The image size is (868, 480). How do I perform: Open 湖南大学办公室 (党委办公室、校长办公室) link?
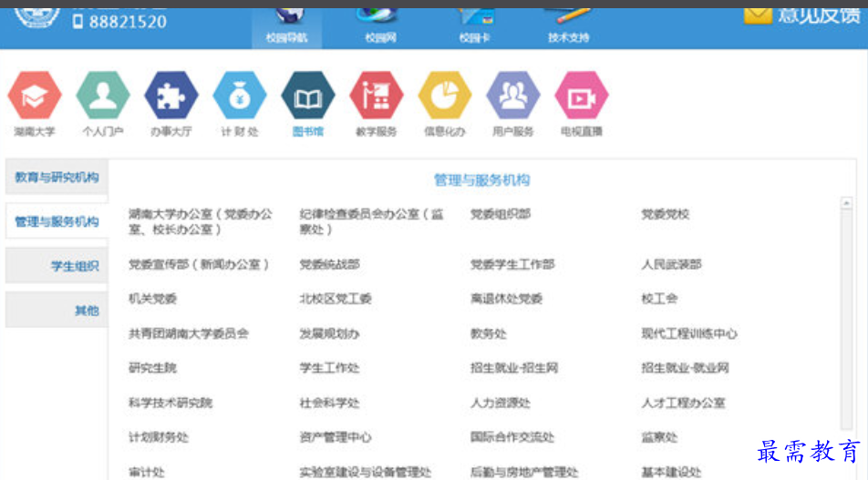tap(201, 221)
